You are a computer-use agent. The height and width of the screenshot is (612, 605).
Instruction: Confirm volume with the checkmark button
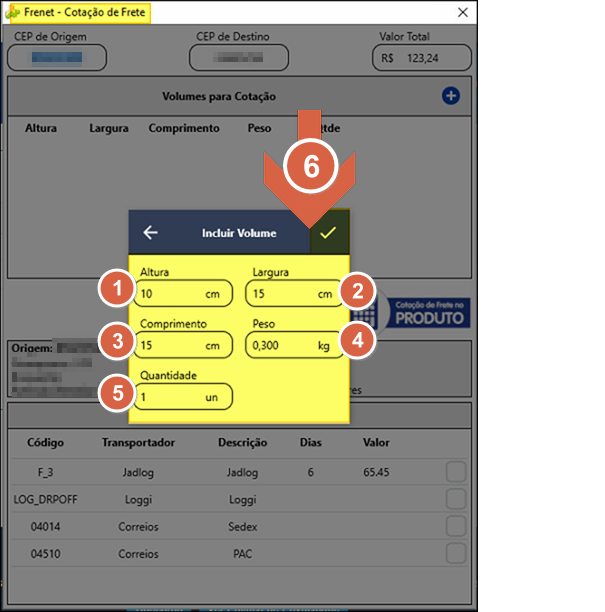pyautogui.click(x=329, y=233)
